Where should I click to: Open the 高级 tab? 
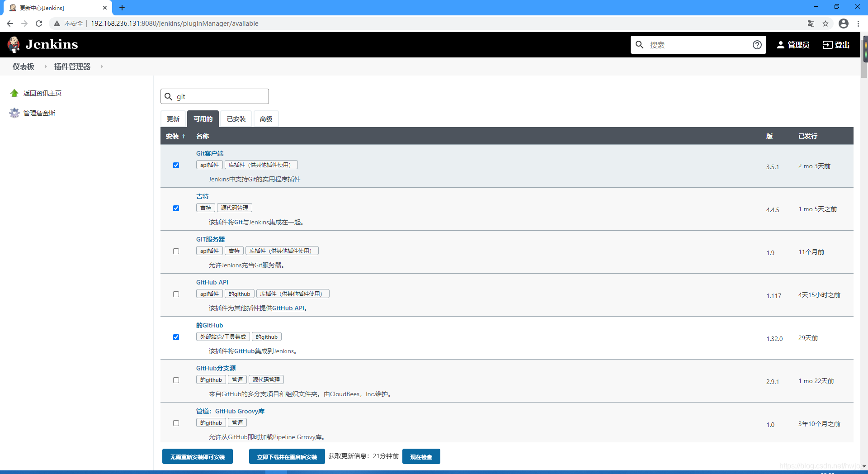(x=266, y=119)
